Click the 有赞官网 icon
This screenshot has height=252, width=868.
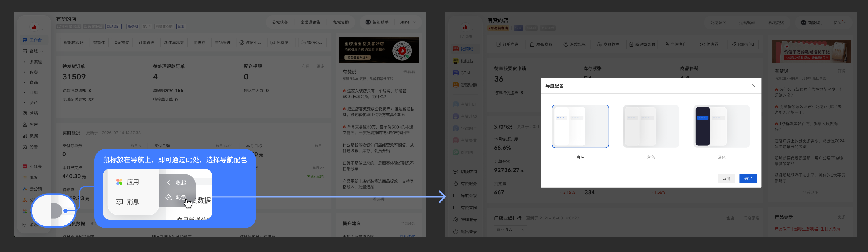[x=455, y=208]
